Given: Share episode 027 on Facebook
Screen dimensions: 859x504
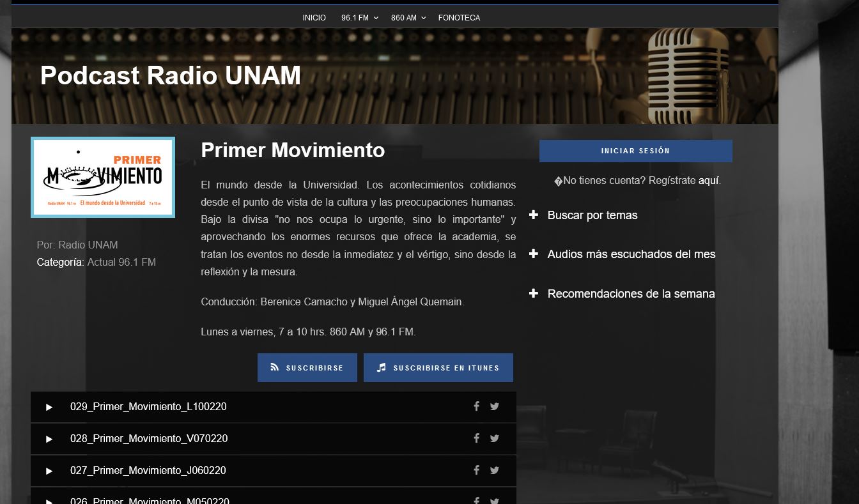Looking at the screenshot, I should [476, 470].
